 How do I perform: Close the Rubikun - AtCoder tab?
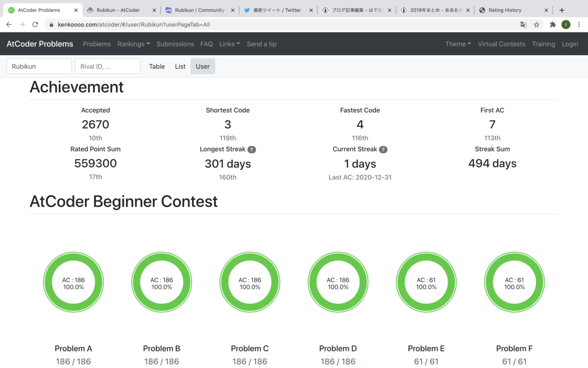[x=154, y=10]
